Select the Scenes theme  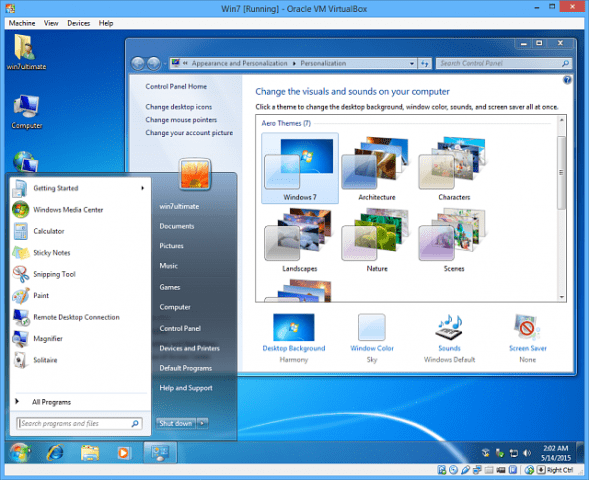click(454, 240)
